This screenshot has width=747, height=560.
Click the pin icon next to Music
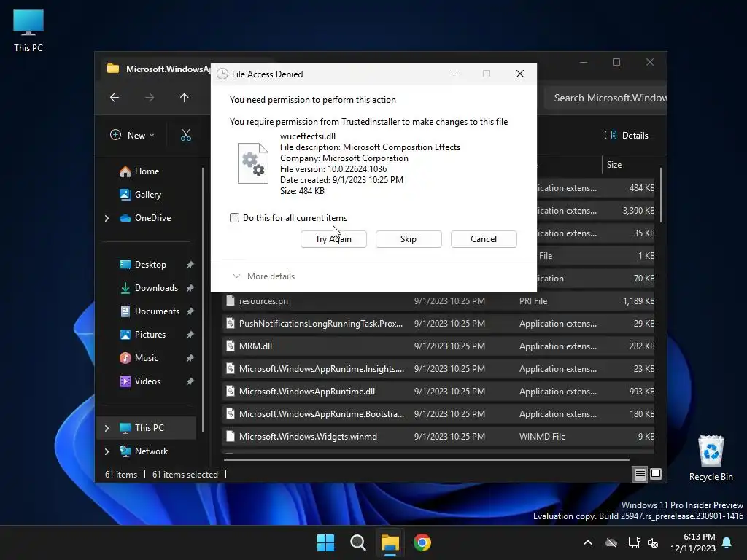pos(190,358)
